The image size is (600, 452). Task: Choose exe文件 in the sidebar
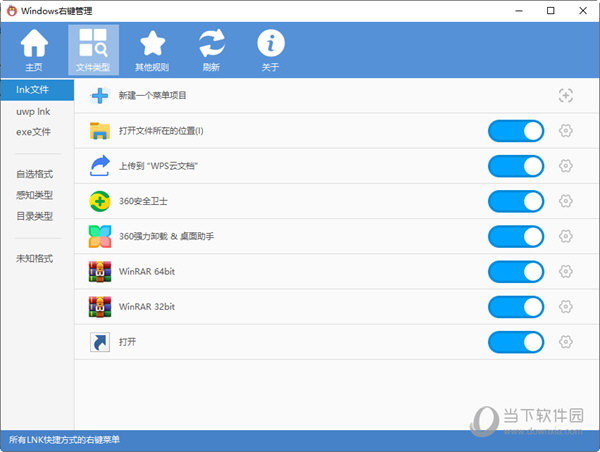click(x=33, y=132)
